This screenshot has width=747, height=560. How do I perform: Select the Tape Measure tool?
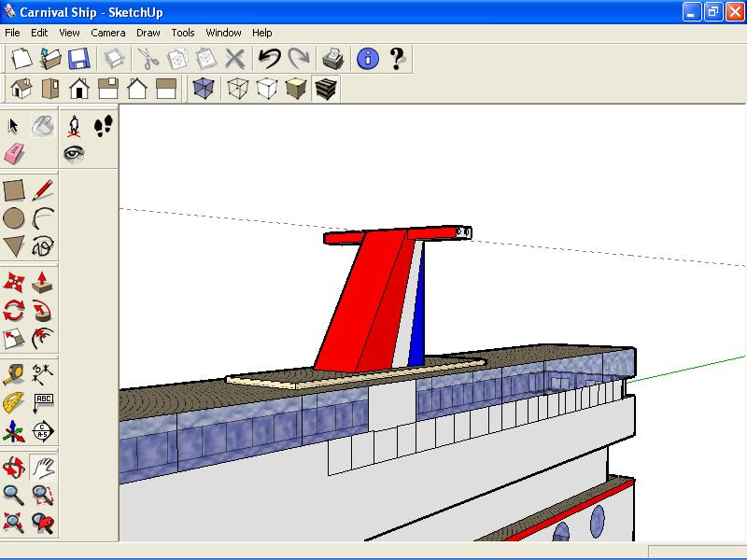pos(13,374)
